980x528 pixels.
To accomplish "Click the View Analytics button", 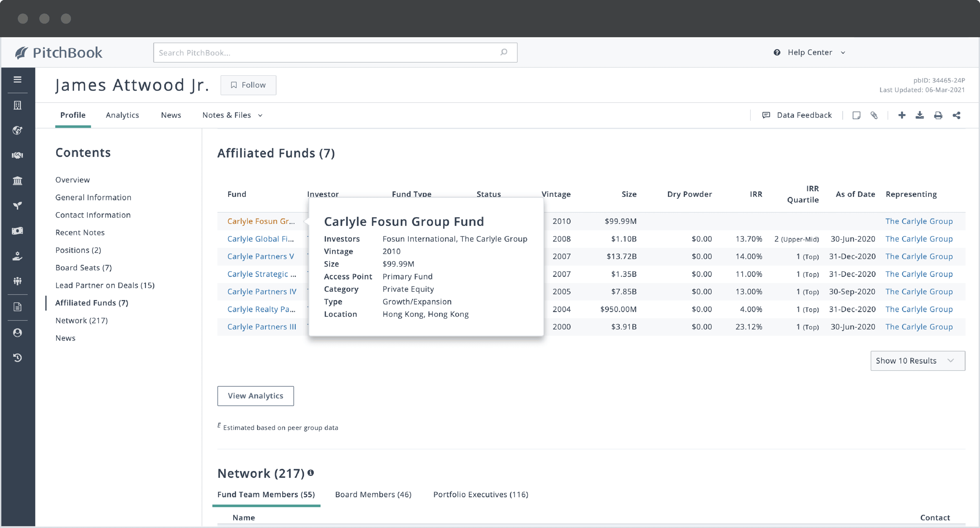I will tap(256, 395).
